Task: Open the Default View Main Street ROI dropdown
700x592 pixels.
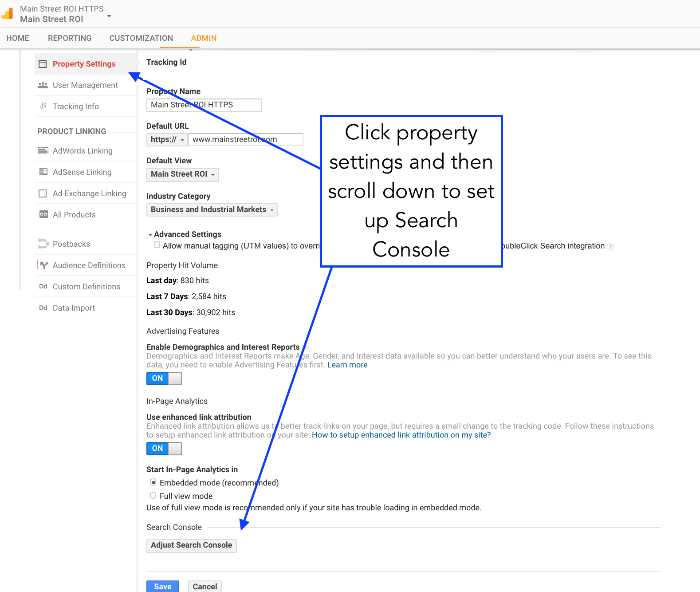Action: coord(182,174)
